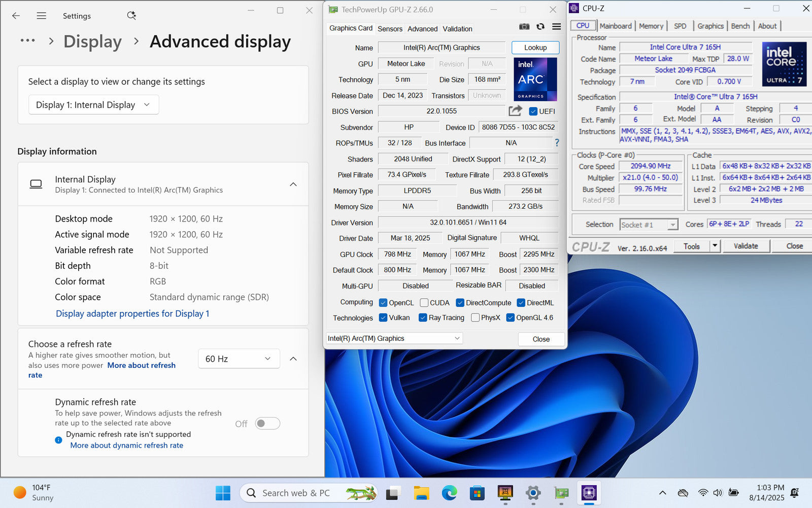Open Display adapter properties for Display 1
Image resolution: width=812 pixels, height=508 pixels.
click(x=132, y=313)
